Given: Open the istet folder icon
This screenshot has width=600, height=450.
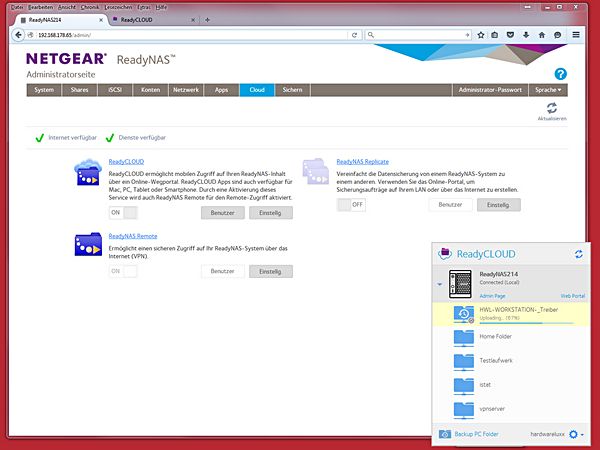Looking at the screenshot, I should point(464,386).
